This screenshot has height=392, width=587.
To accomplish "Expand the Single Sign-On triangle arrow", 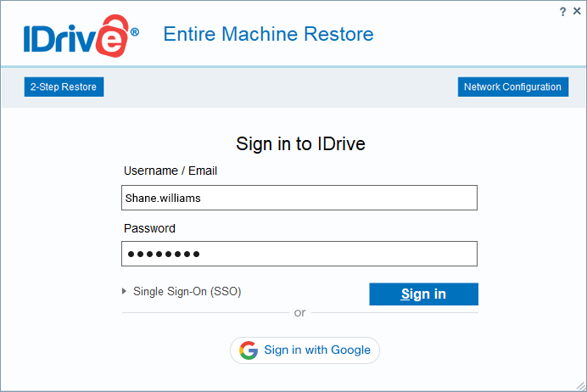I will pyautogui.click(x=126, y=292).
